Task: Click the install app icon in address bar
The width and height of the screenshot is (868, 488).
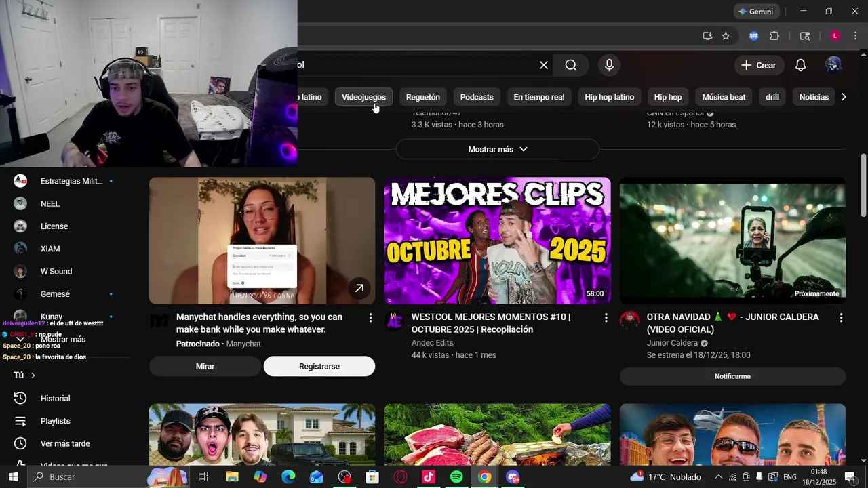Action: 707,36
